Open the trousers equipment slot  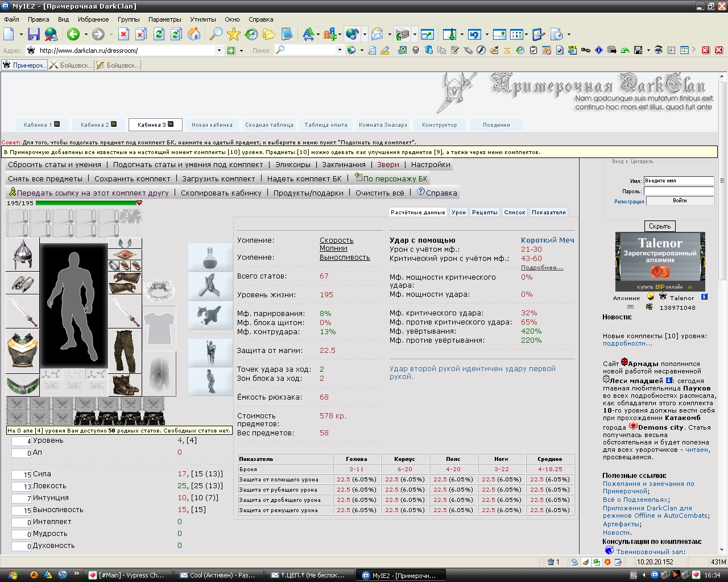125,351
